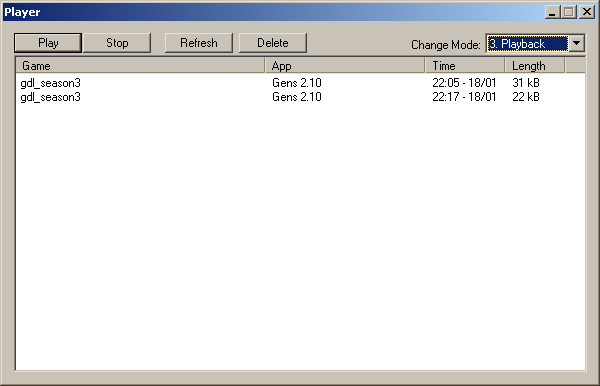600x386 pixels.
Task: Open the Change Mode dropdown arrow
Action: [x=577, y=43]
